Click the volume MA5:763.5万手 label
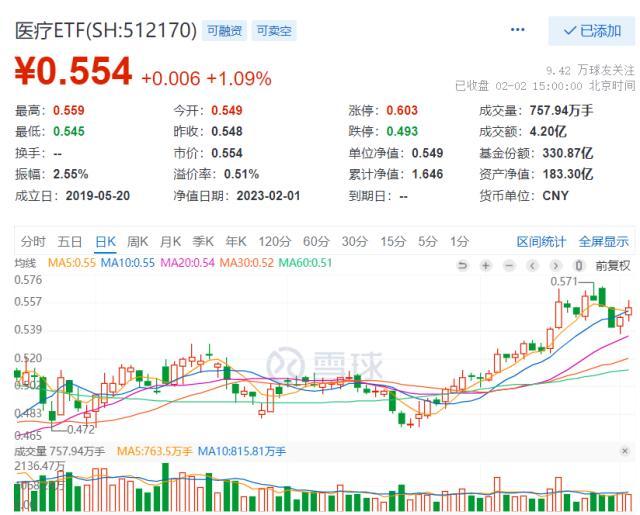 click(x=154, y=451)
